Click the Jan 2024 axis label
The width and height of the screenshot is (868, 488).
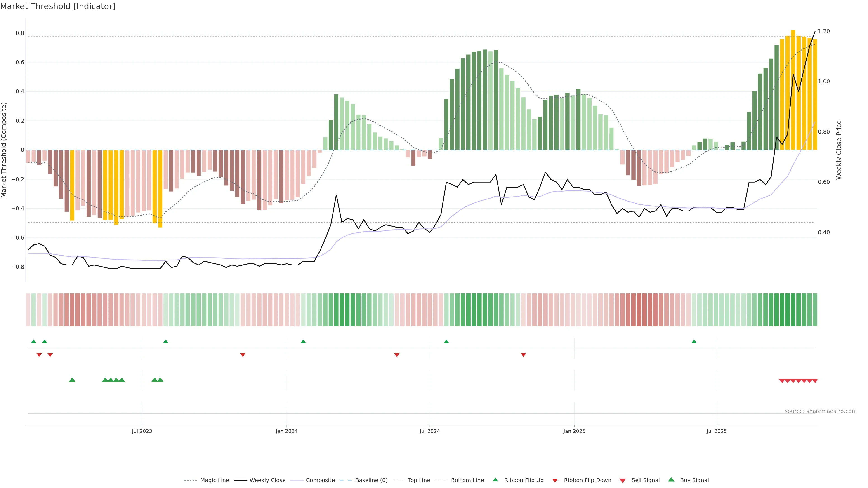(286, 431)
